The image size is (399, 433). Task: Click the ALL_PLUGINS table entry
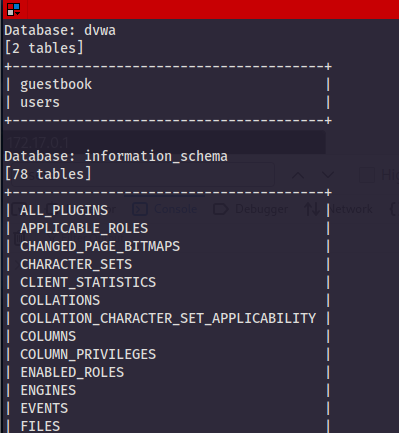coord(64,210)
